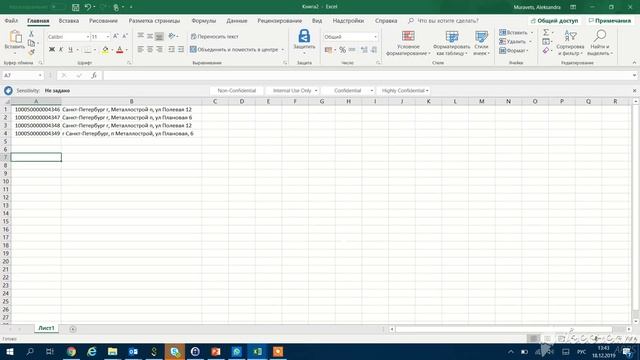Image resolution: width=640 pixels, height=360 pixels.
Task: Switch to the Рецензирование tab
Action: click(280, 20)
